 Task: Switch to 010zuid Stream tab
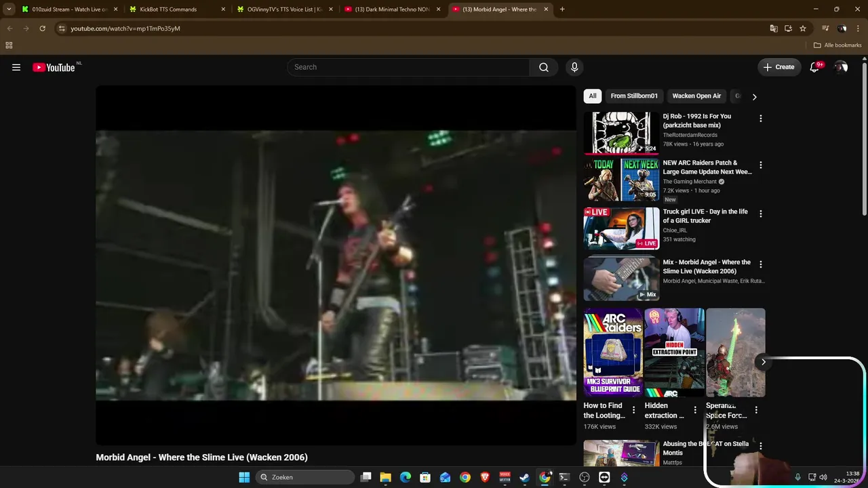(x=70, y=9)
